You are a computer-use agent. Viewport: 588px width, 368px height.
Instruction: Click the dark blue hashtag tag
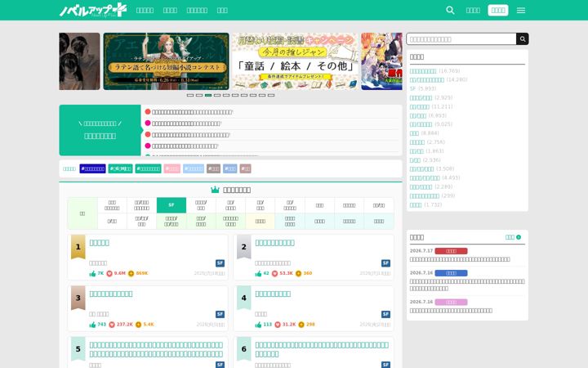tap(92, 168)
